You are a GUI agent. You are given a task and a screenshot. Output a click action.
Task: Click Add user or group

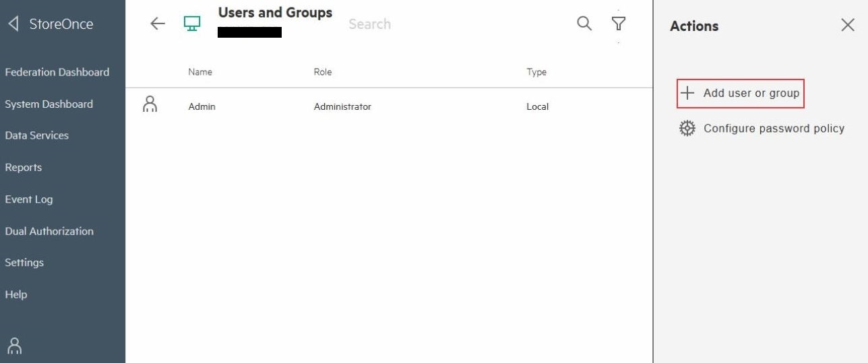pos(741,93)
